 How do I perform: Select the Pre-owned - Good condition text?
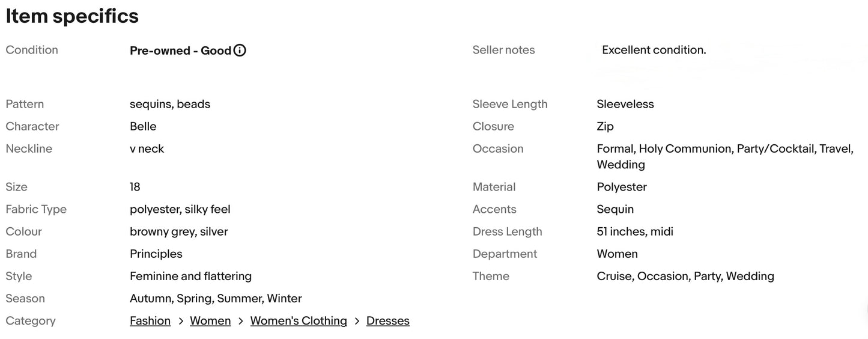coord(180,50)
